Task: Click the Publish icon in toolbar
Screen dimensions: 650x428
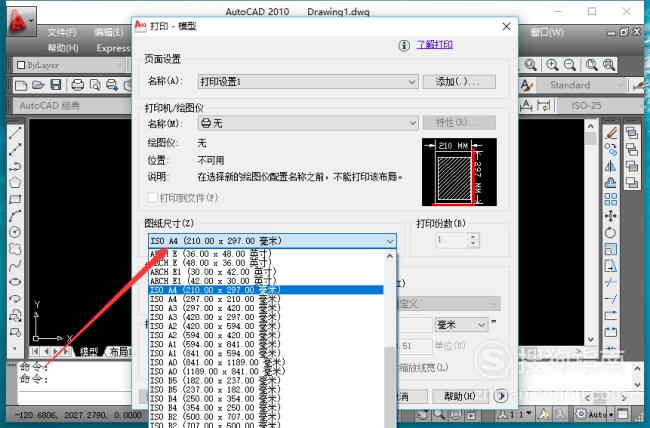Action: 112,85
